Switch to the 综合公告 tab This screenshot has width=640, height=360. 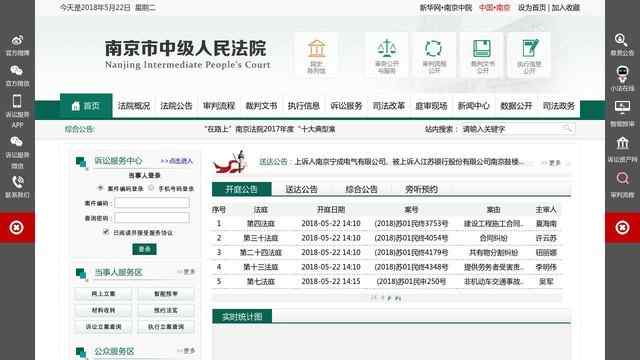click(361, 189)
